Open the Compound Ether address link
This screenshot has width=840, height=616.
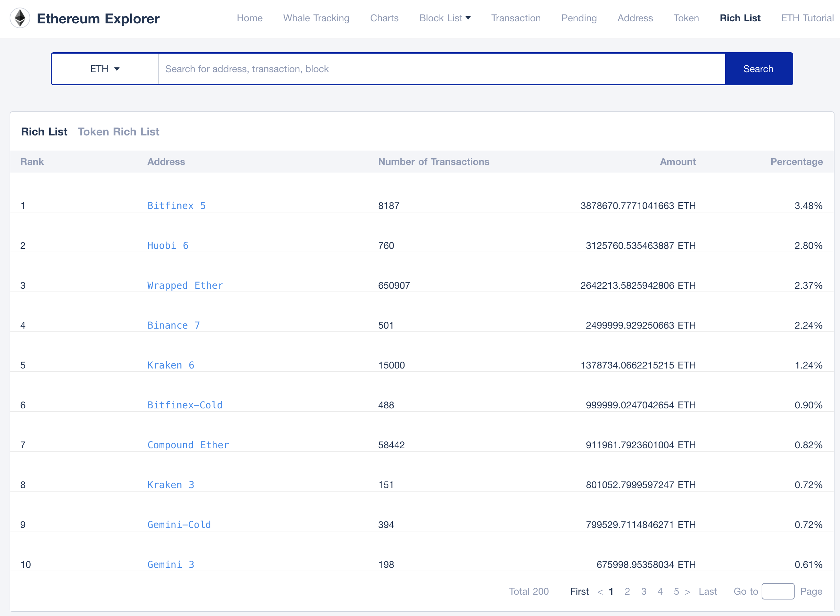[188, 445]
